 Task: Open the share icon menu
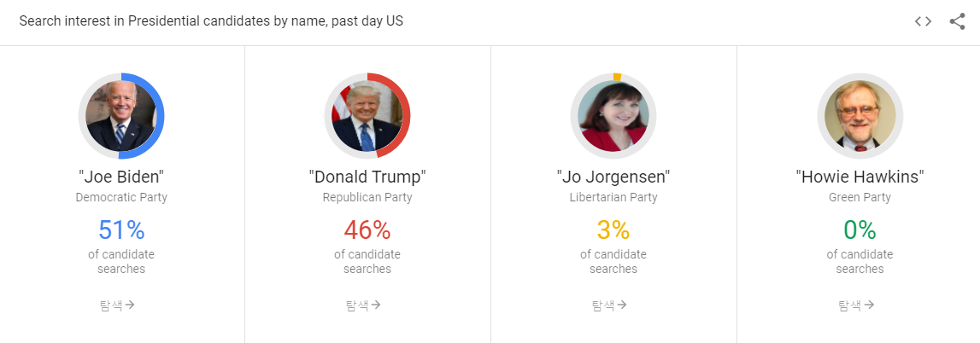point(957,21)
